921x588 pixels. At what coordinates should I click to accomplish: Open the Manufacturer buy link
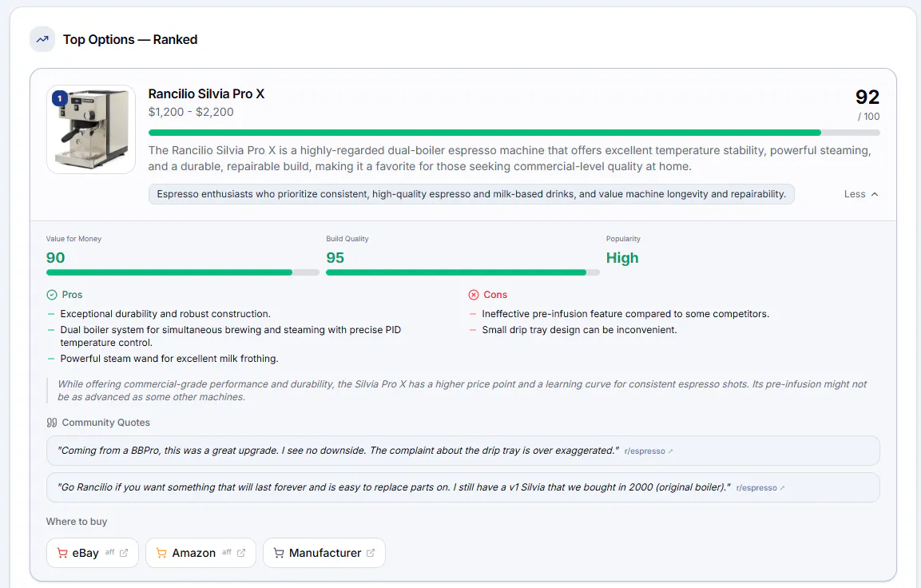(x=324, y=553)
